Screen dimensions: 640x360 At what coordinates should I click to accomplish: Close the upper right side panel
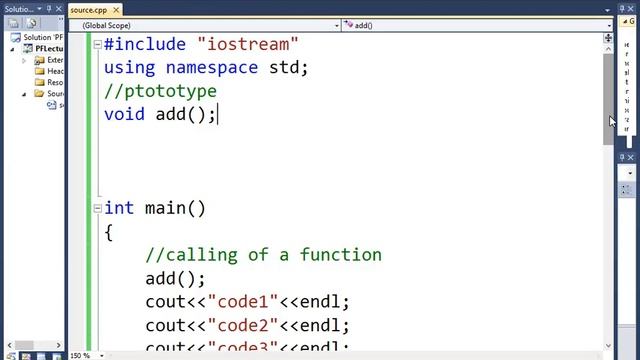tap(631, 8)
